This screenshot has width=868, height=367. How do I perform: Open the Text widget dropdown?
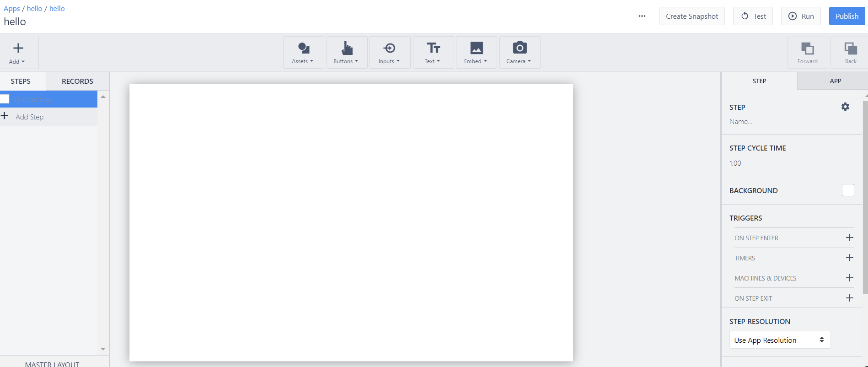[x=433, y=53]
